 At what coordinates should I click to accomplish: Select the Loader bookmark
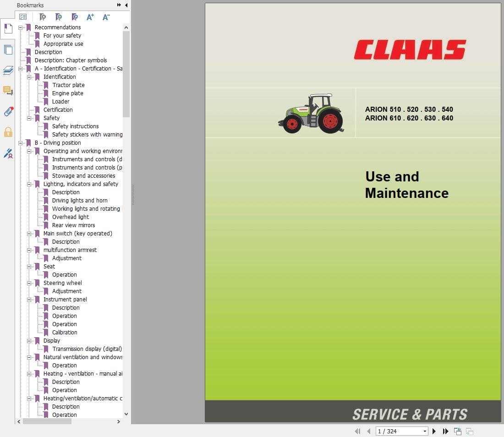coord(61,102)
